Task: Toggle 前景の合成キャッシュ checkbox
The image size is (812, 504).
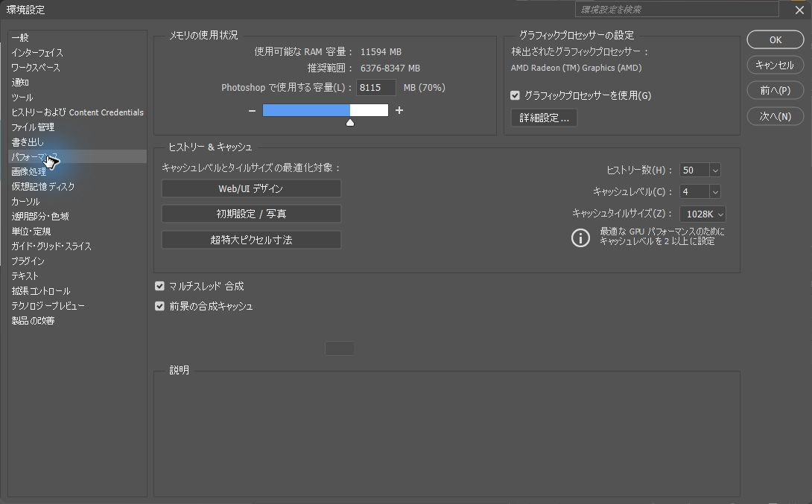Action: point(159,306)
